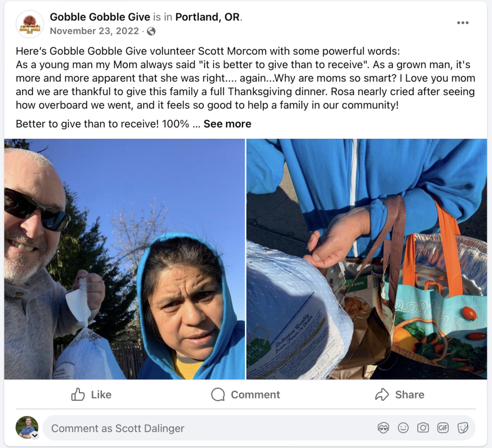Open the selfie photo with the turkey
The height and width of the screenshot is (448, 492).
[x=124, y=259]
